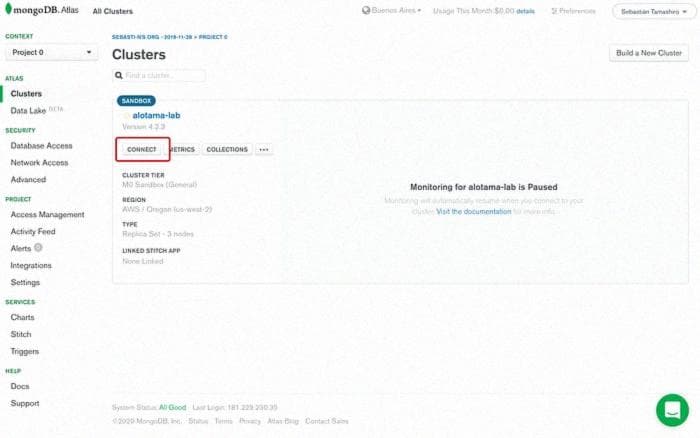
Task: Click the Version 4.2.3 text
Action: [x=143, y=127]
